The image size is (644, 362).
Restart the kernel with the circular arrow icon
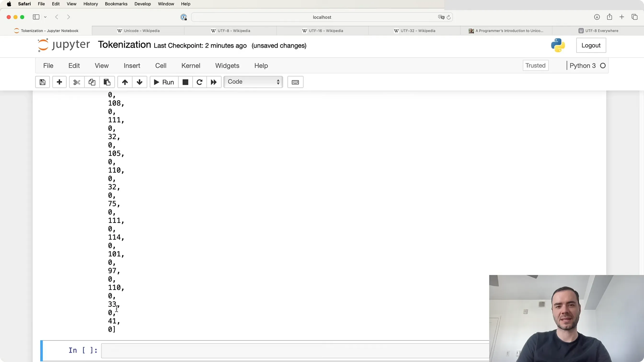(x=200, y=82)
